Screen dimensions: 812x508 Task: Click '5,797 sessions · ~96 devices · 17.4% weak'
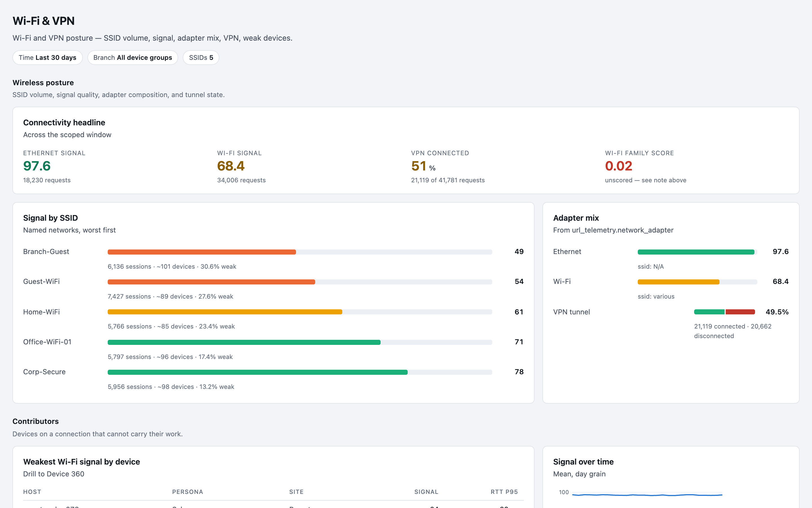(x=170, y=357)
